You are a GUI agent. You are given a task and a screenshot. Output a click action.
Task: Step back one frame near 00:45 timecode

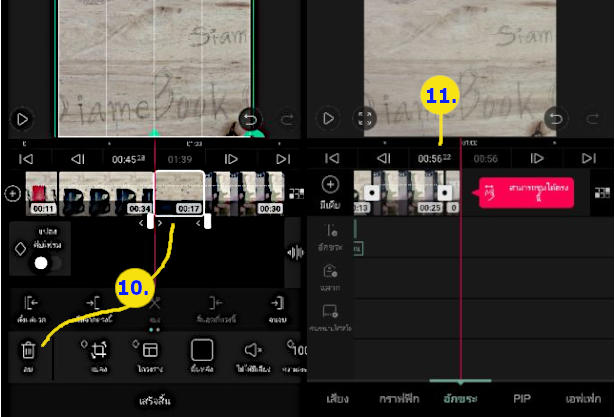click(78, 159)
